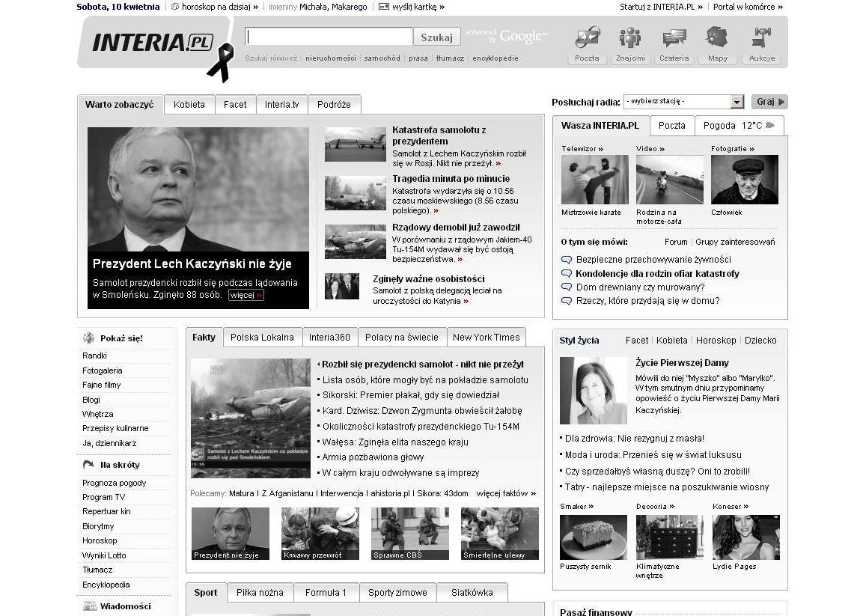Viewport: 863px width, 616px height.
Task: Open 'Zginęły ważne osobistości' article
Action: click(x=429, y=278)
